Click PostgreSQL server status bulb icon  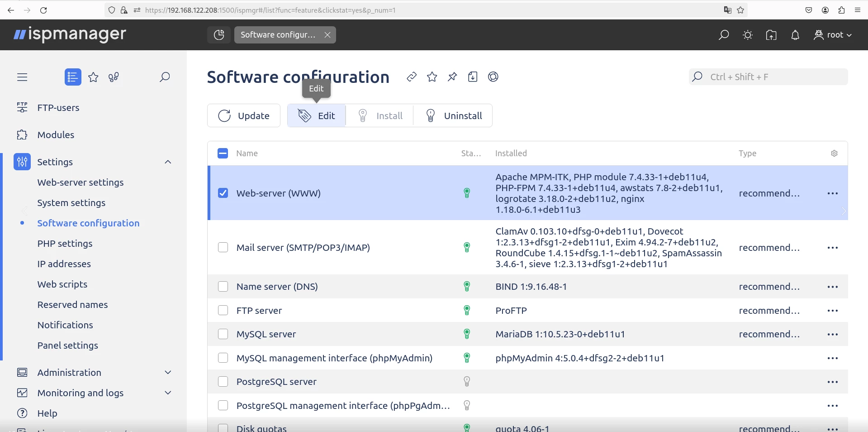tap(467, 382)
